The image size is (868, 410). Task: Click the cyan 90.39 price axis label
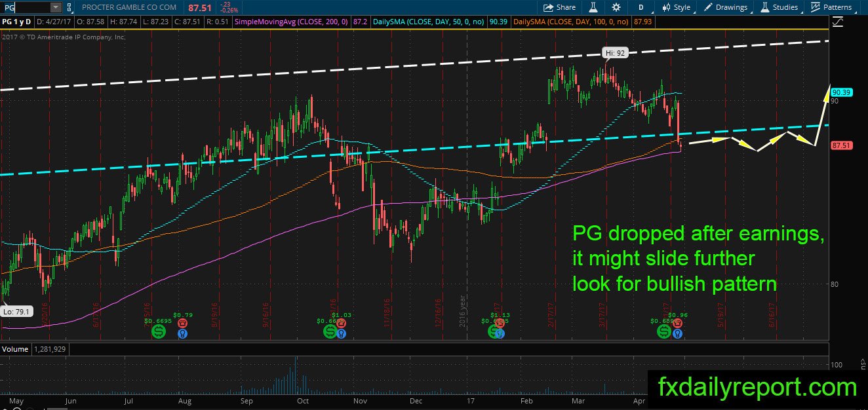click(x=841, y=92)
